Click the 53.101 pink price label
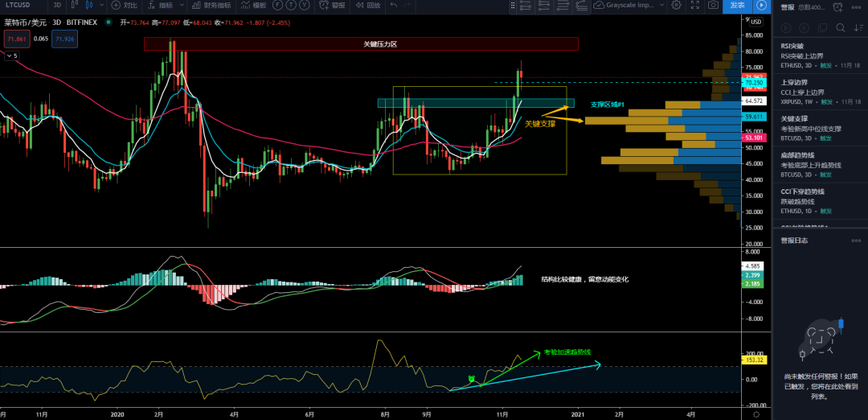Screen dimensions: 868x420 point(754,138)
